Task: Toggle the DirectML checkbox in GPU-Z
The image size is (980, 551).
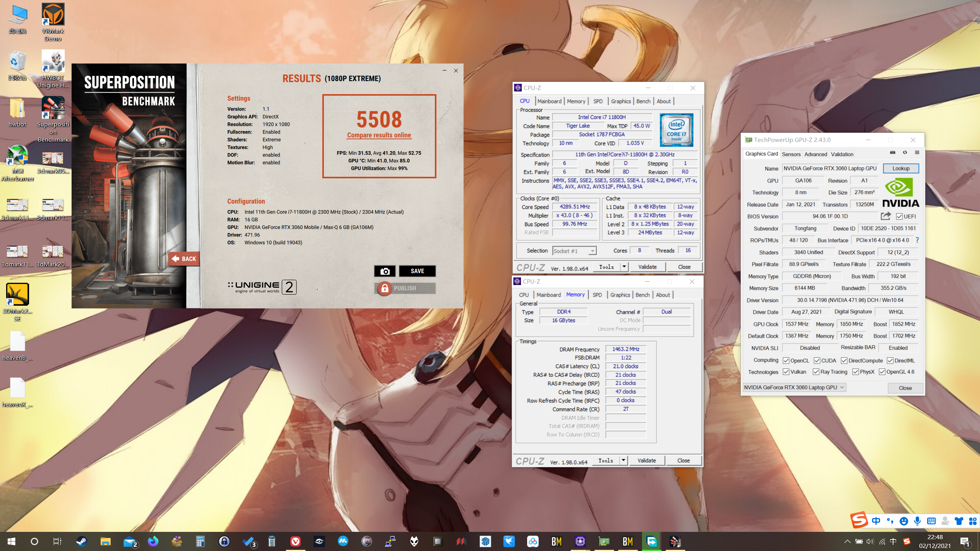Action: 890,360
